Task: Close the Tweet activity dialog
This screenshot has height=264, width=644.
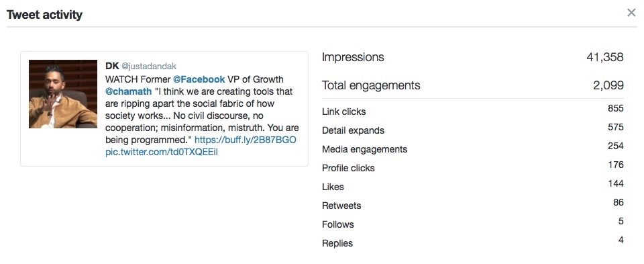Action: [x=631, y=13]
